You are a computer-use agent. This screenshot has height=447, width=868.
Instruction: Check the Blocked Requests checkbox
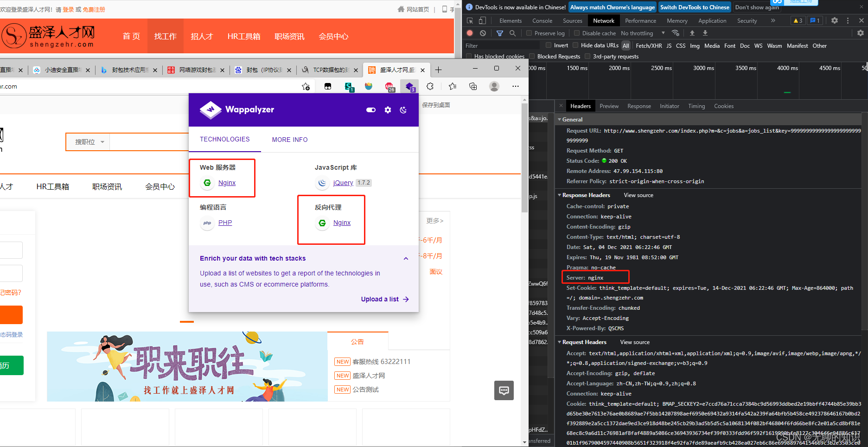tap(532, 57)
